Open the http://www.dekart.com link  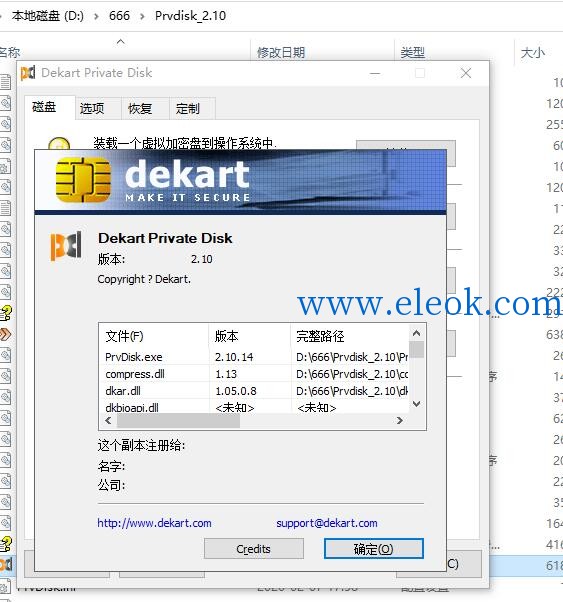click(154, 523)
